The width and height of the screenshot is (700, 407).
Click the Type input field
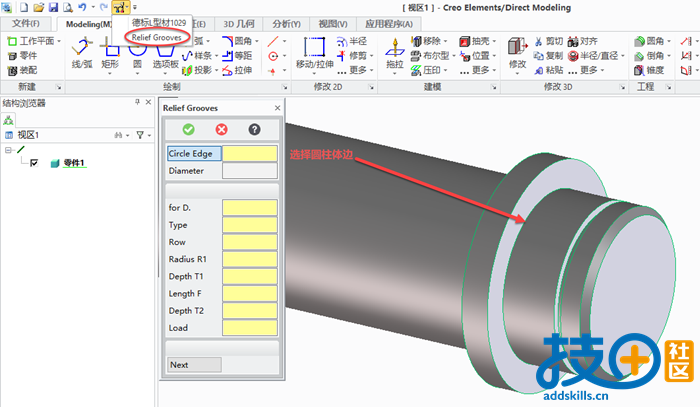coord(250,225)
